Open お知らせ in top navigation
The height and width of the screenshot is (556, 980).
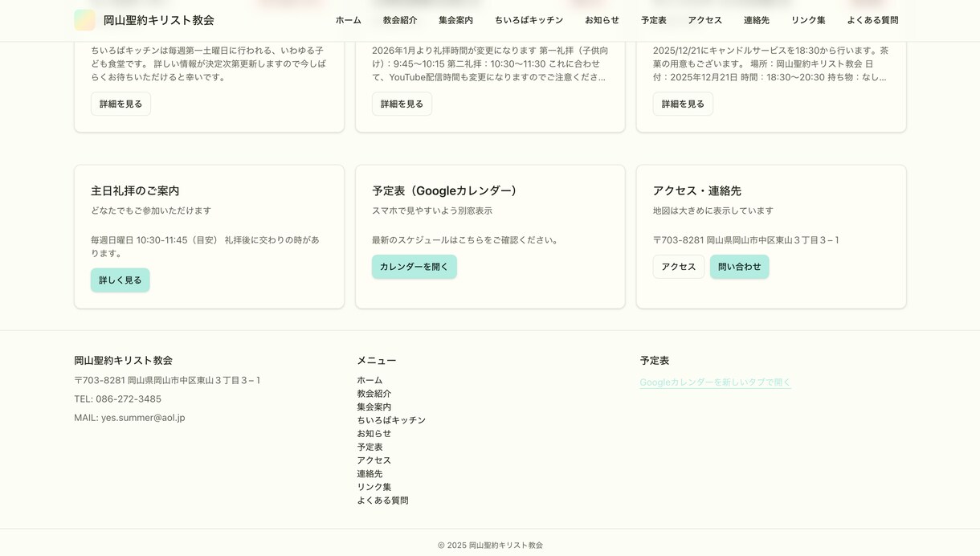602,20
